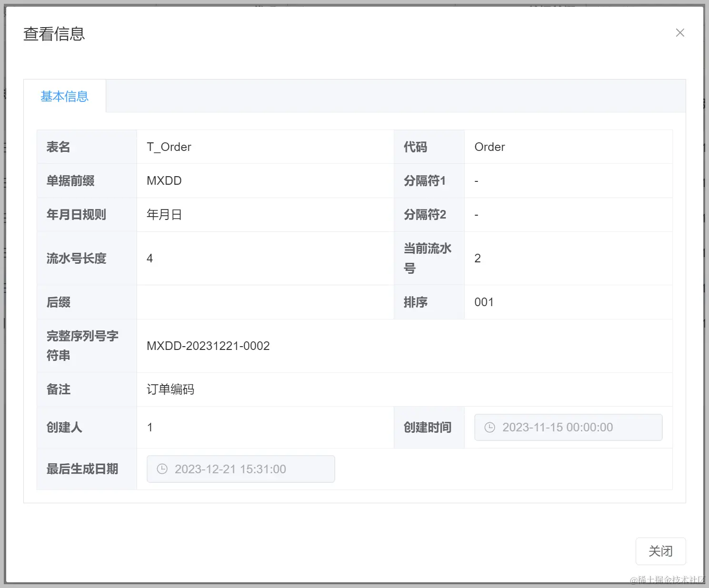Select the table name value T_Order
709x588 pixels.
click(x=169, y=147)
